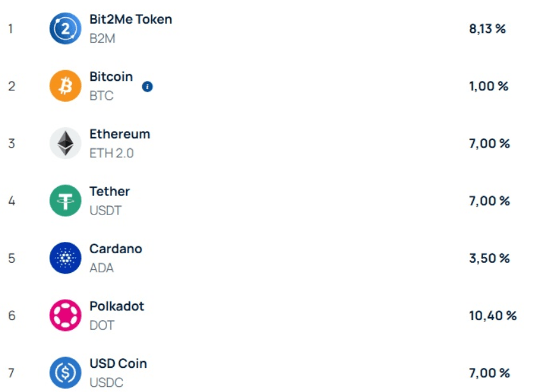
Task: Click the 10,40 % rate for Polkadot
Action: tap(492, 316)
